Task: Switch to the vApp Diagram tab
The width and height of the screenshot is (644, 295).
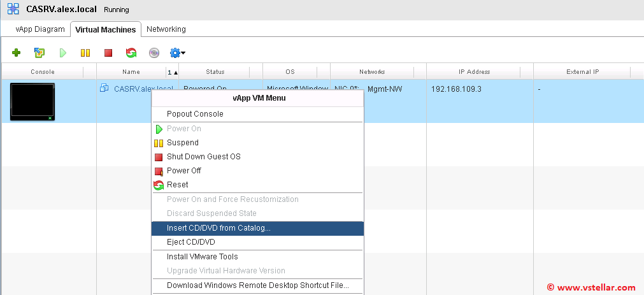Action: 40,29
